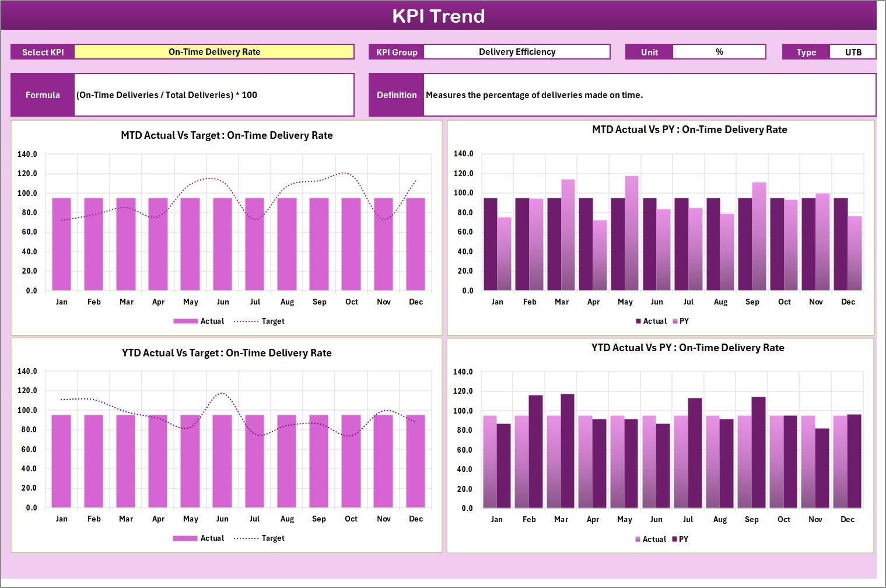Screen dimensions: 886x588
Task: Click the KPI Trend header banner
Action: (440, 16)
